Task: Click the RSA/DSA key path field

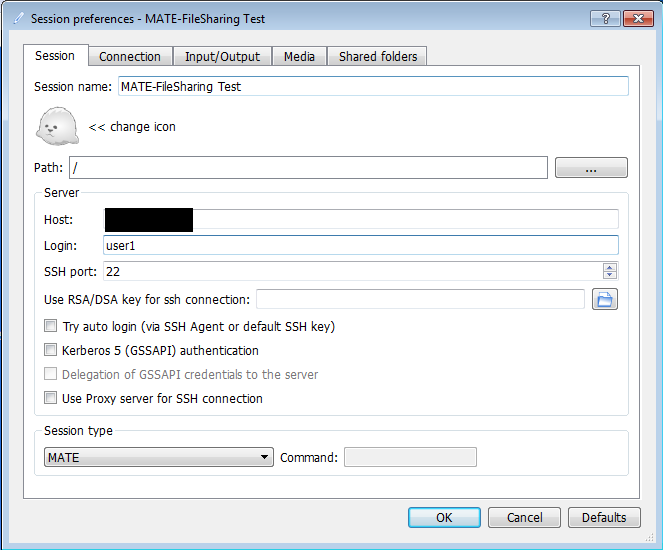Action: 420,299
